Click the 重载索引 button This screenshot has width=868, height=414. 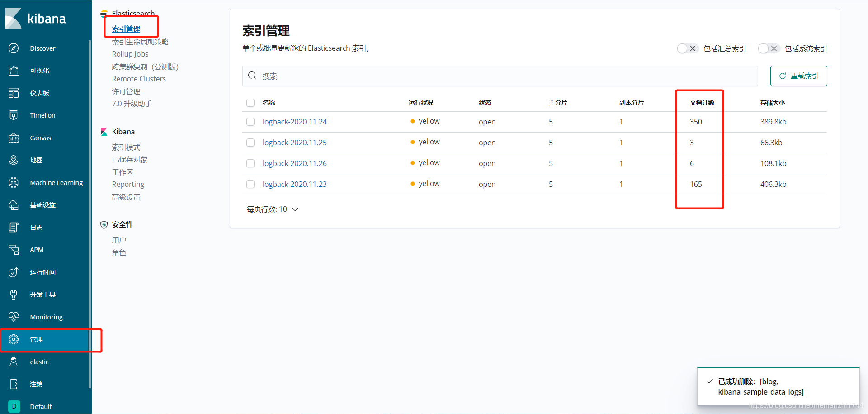[798, 76]
